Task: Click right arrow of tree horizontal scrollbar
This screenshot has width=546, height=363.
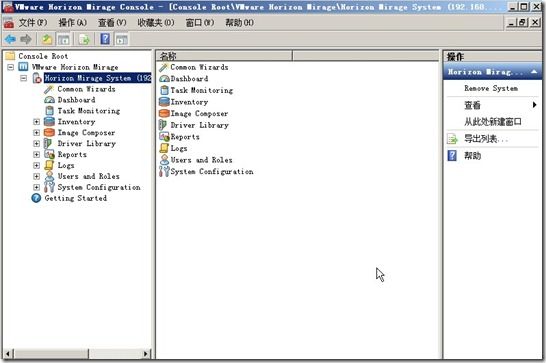Action: point(146,354)
